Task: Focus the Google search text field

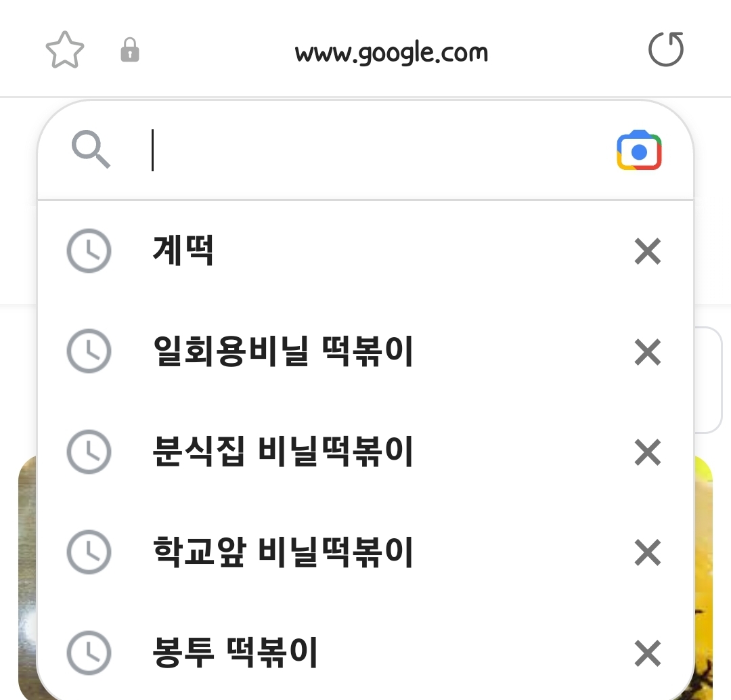Action: click(379, 150)
